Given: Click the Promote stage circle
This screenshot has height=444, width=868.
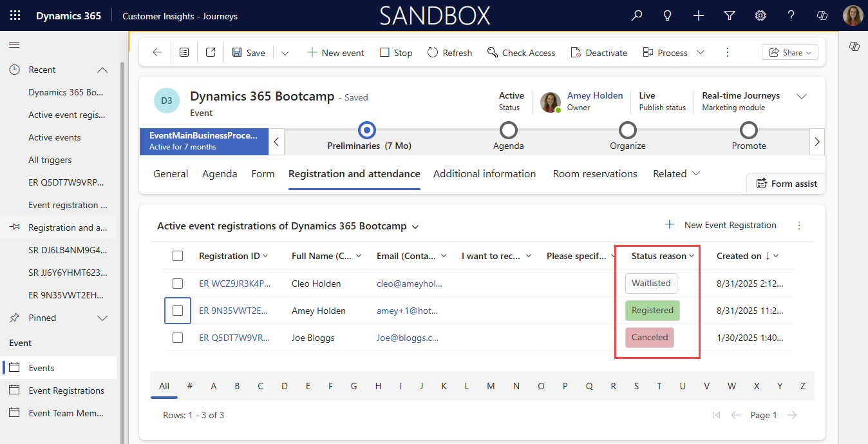Looking at the screenshot, I should tap(749, 131).
